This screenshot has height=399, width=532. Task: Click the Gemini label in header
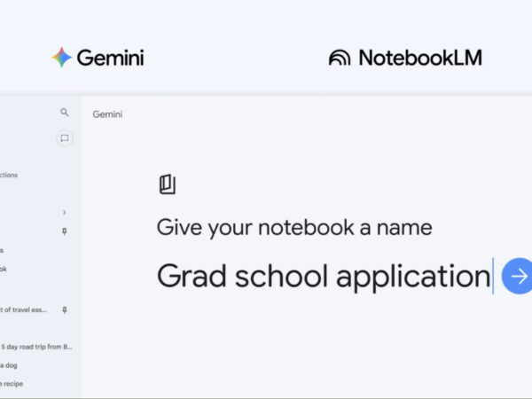click(x=107, y=114)
